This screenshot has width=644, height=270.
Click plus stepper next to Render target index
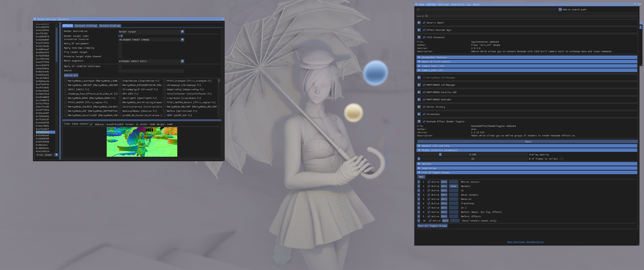click(122, 36)
